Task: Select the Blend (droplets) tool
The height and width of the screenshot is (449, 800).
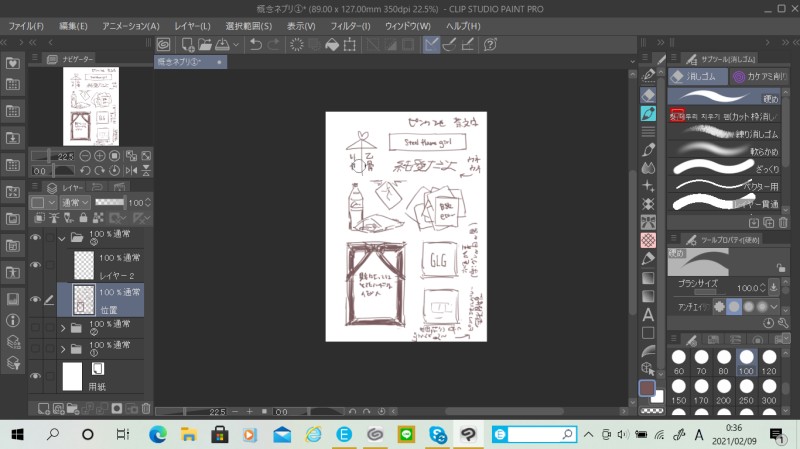Action: pyautogui.click(x=648, y=168)
